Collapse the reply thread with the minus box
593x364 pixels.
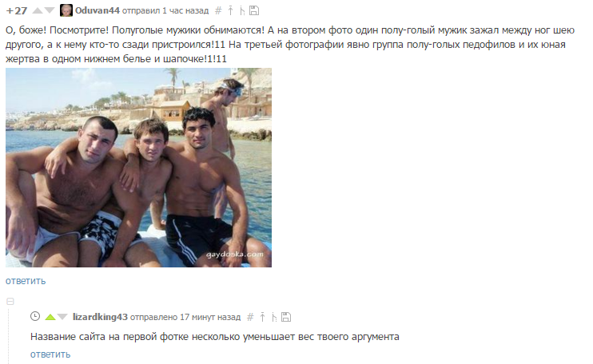[x=10, y=301]
